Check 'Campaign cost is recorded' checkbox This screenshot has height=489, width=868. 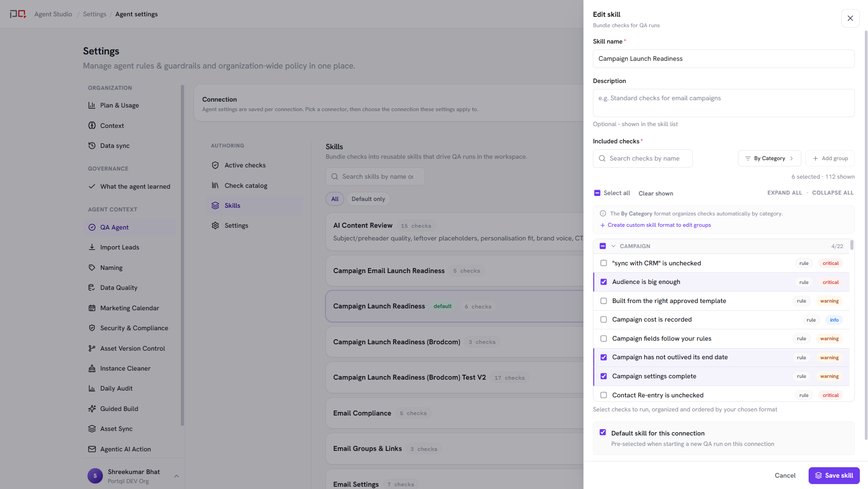point(604,320)
